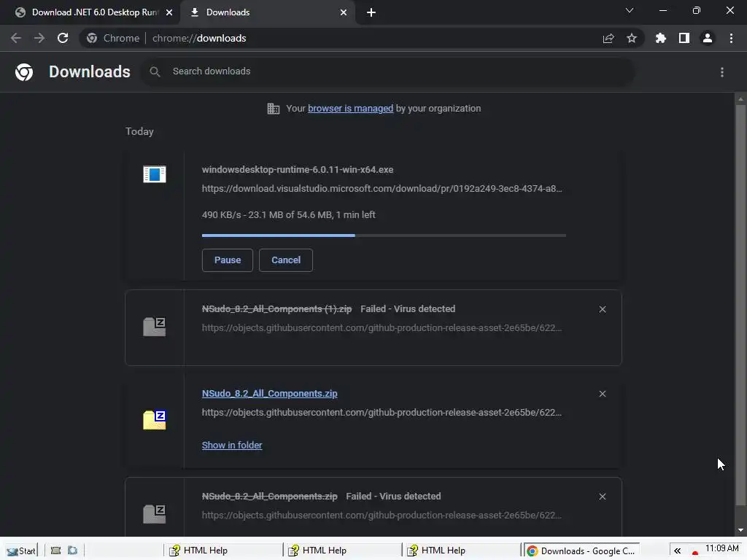Share this page via the share icon

(x=608, y=38)
